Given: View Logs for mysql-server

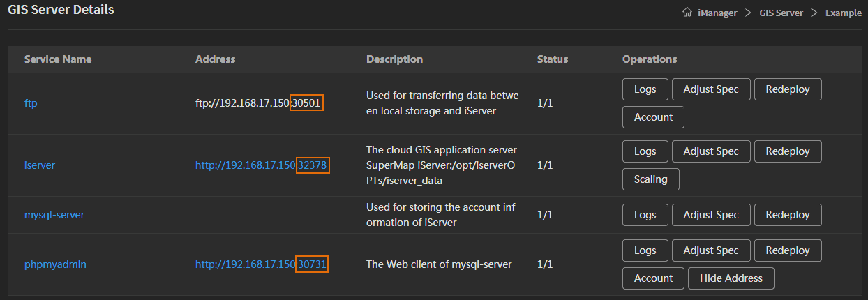Looking at the screenshot, I should pyautogui.click(x=645, y=215).
